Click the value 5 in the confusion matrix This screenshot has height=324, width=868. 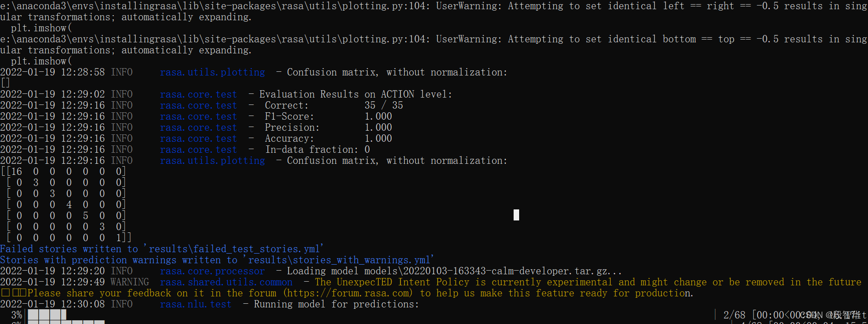[86, 216]
